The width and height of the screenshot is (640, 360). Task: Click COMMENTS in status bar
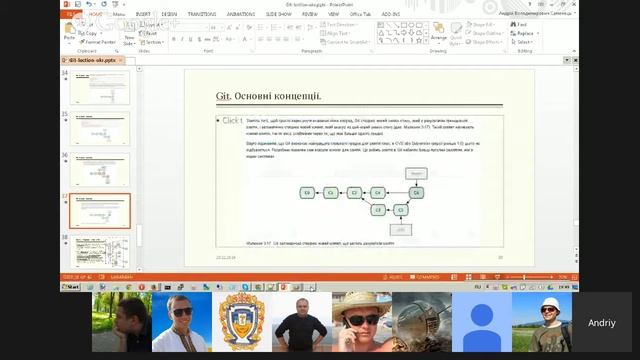point(425,277)
